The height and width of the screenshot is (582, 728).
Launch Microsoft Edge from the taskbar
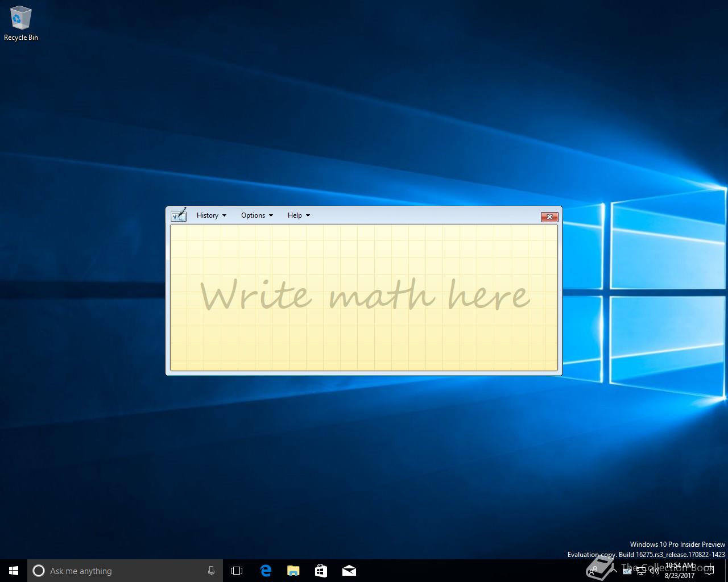pos(265,571)
